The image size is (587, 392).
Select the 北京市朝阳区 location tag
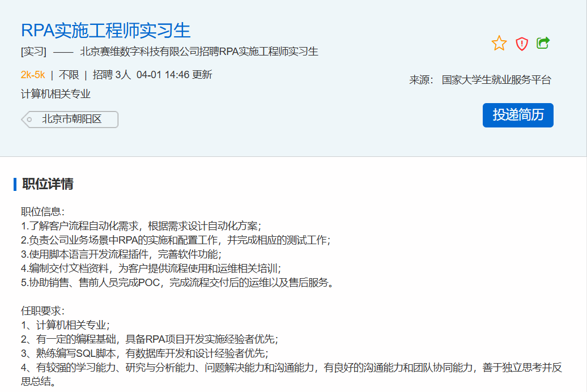tap(71, 120)
